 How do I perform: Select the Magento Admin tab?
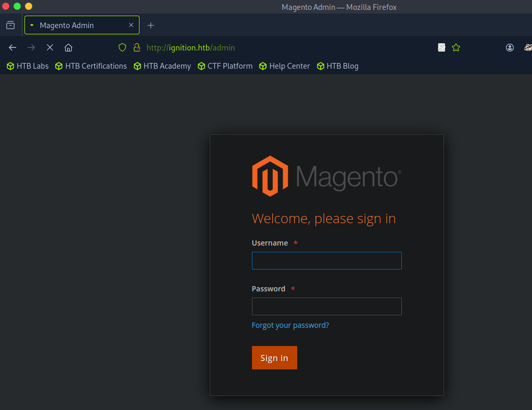click(x=73, y=25)
